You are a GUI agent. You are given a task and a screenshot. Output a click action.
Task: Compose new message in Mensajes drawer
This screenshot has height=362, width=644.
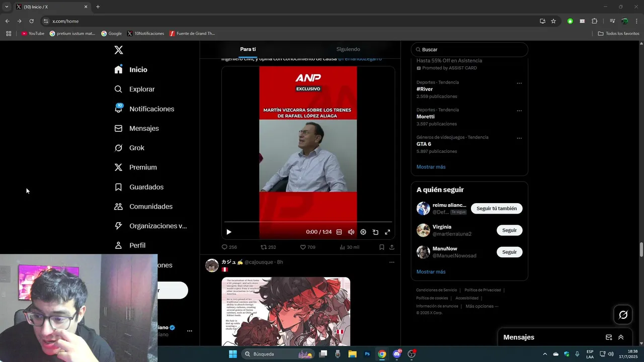609,337
